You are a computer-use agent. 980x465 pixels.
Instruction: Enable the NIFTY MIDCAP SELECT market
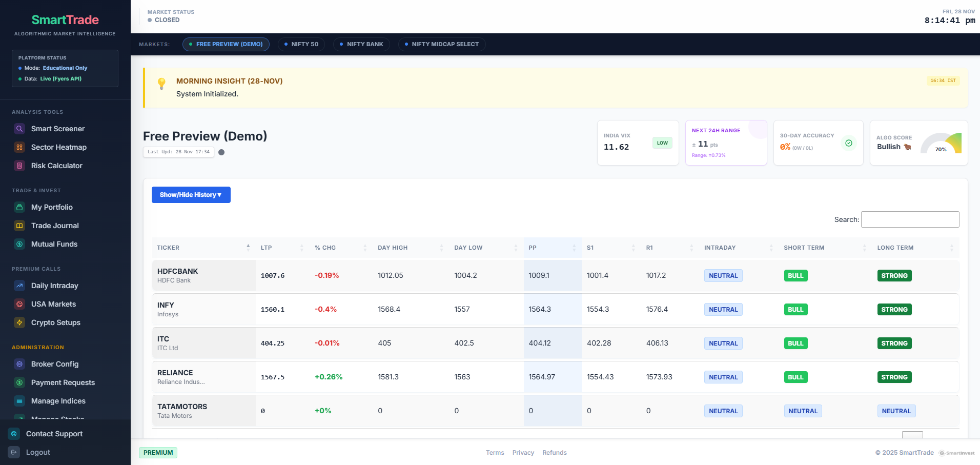pos(441,44)
